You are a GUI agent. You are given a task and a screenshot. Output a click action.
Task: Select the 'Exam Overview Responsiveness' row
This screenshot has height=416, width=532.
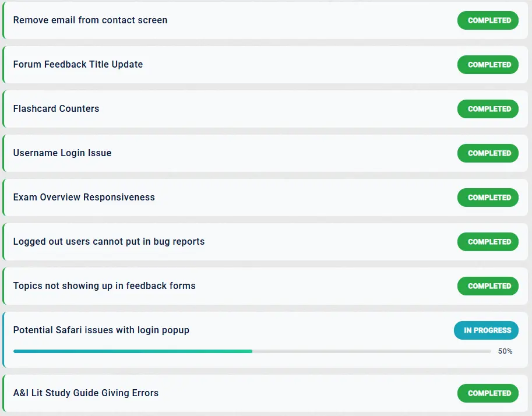coord(84,197)
